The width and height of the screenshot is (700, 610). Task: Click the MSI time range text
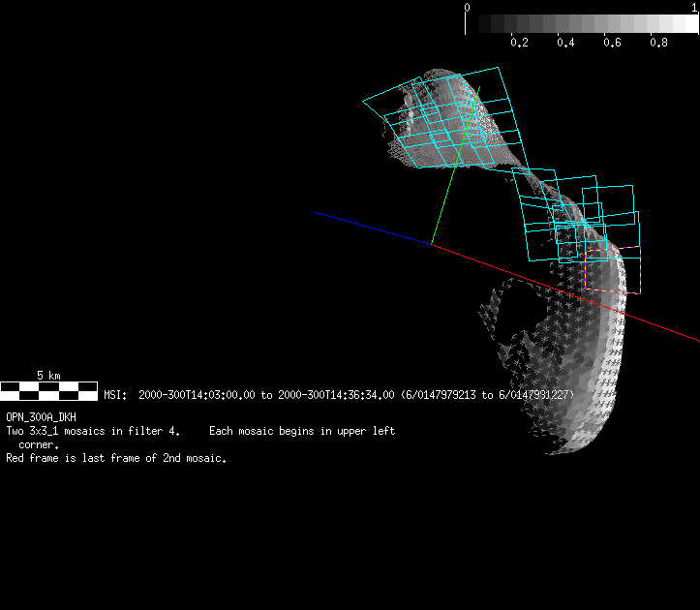point(339,395)
